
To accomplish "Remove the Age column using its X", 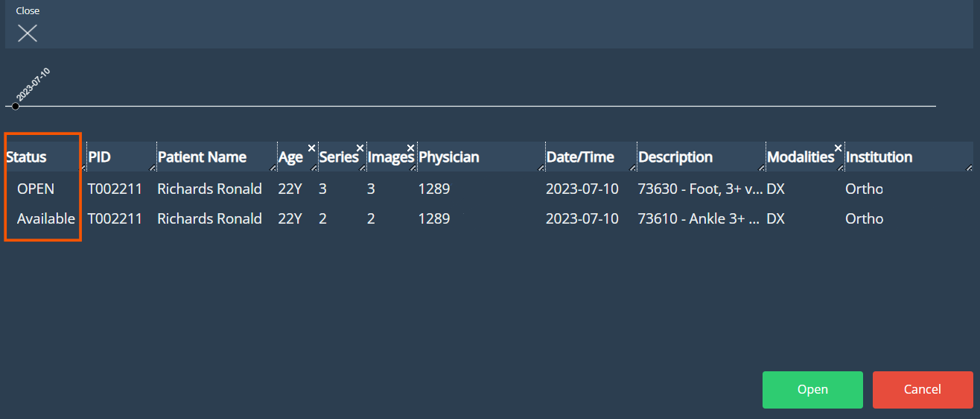I will point(311,148).
